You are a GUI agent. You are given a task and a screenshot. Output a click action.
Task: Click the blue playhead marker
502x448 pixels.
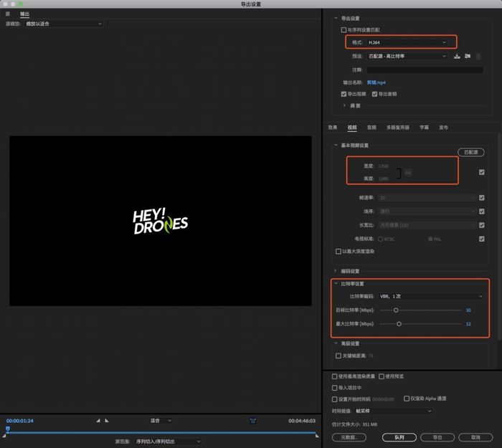pyautogui.click(x=8, y=429)
